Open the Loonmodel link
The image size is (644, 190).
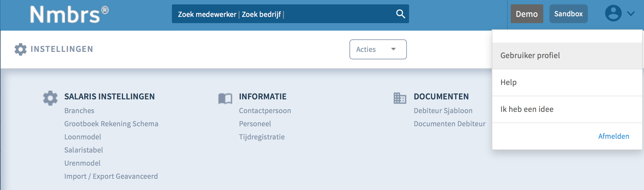pyautogui.click(x=83, y=137)
